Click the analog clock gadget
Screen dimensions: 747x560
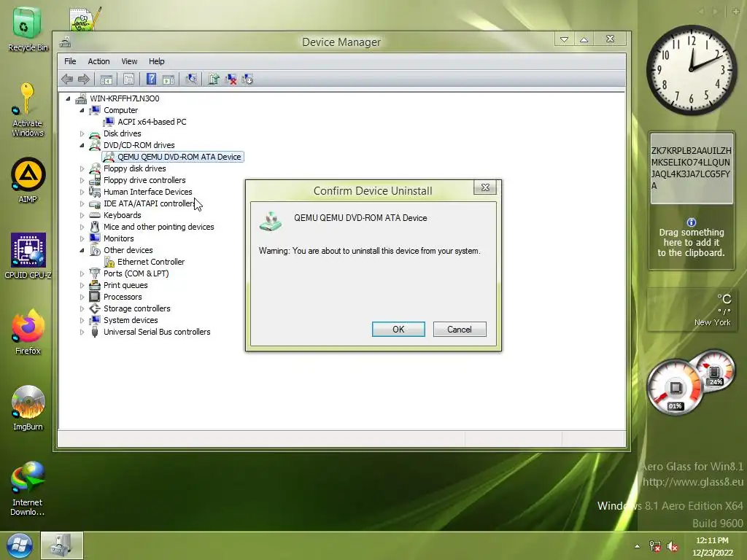(x=692, y=69)
